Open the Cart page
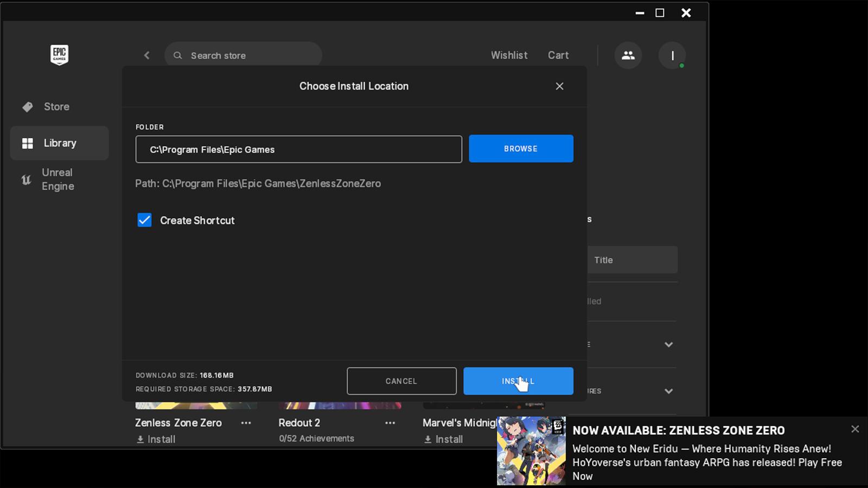 558,55
